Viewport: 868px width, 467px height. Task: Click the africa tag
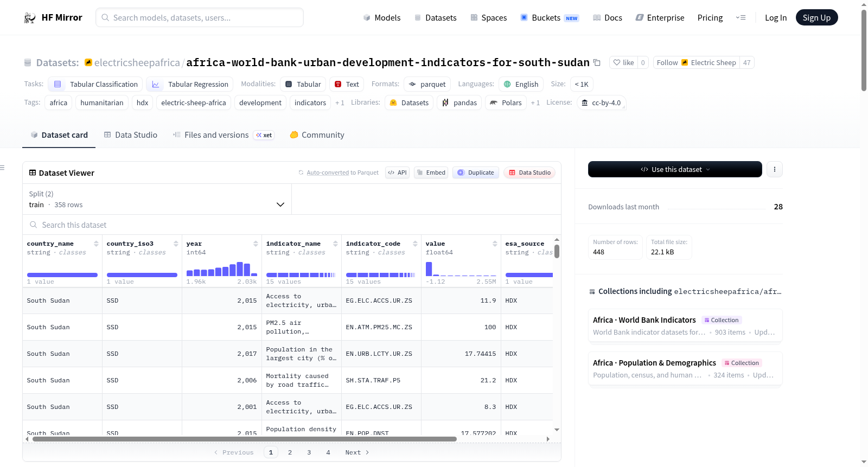pyautogui.click(x=59, y=103)
